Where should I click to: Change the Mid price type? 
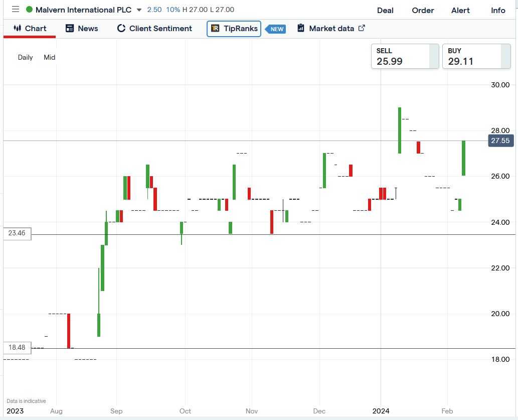pyautogui.click(x=49, y=57)
